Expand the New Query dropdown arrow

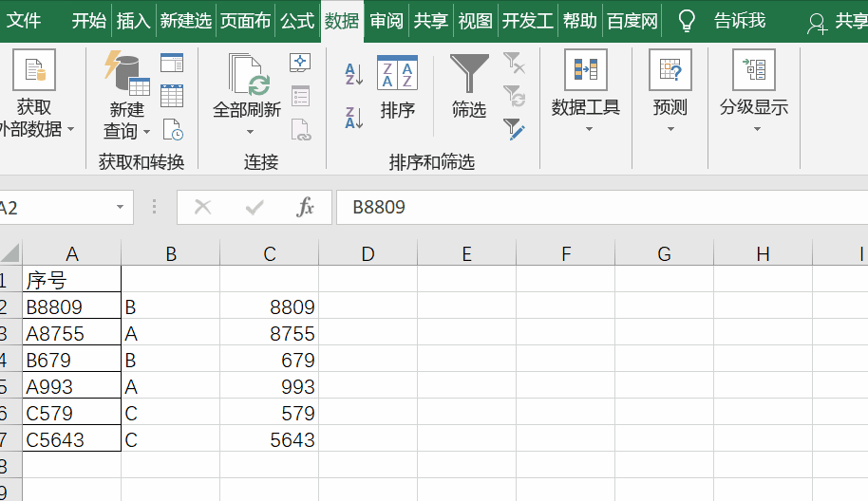coord(146,132)
